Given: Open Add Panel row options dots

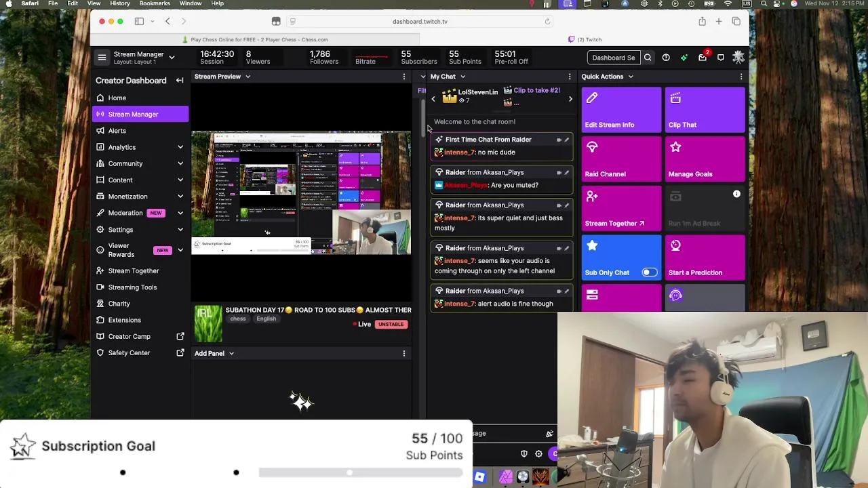Looking at the screenshot, I should tap(404, 353).
